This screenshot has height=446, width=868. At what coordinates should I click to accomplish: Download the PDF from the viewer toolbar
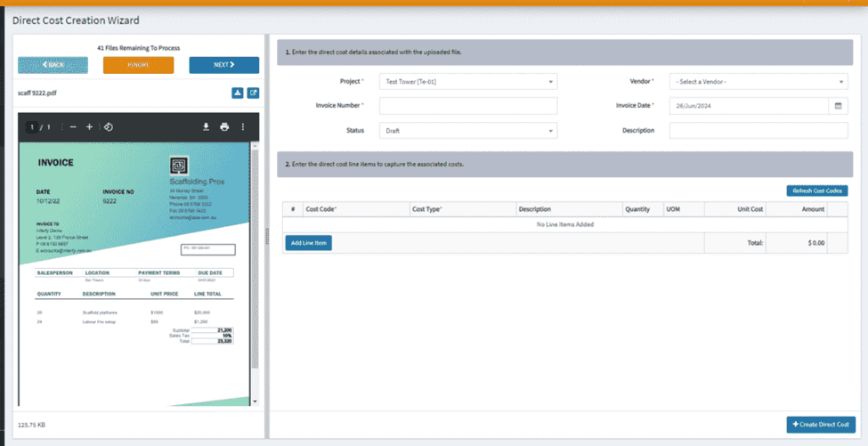pyautogui.click(x=206, y=127)
